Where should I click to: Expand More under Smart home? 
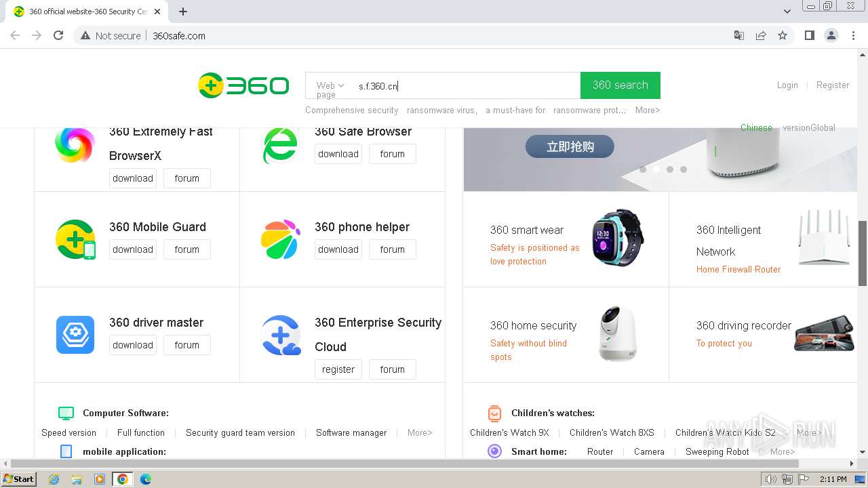[783, 451]
